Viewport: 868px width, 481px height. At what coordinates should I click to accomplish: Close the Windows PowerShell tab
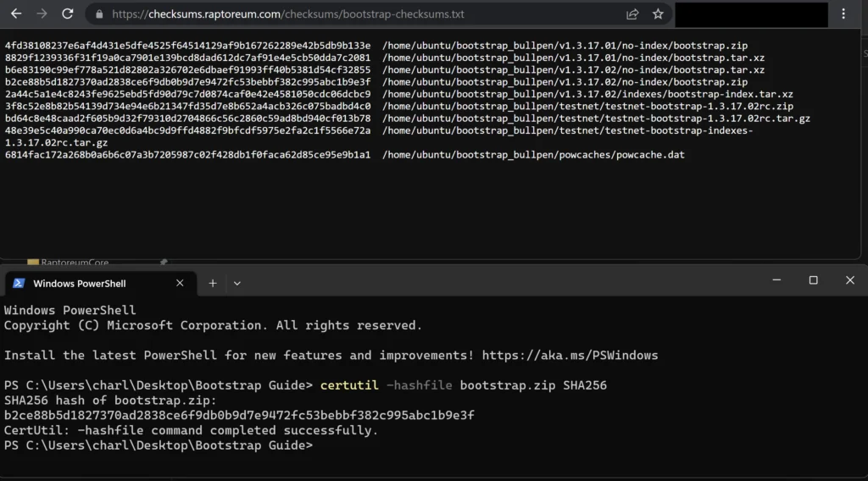pyautogui.click(x=180, y=283)
